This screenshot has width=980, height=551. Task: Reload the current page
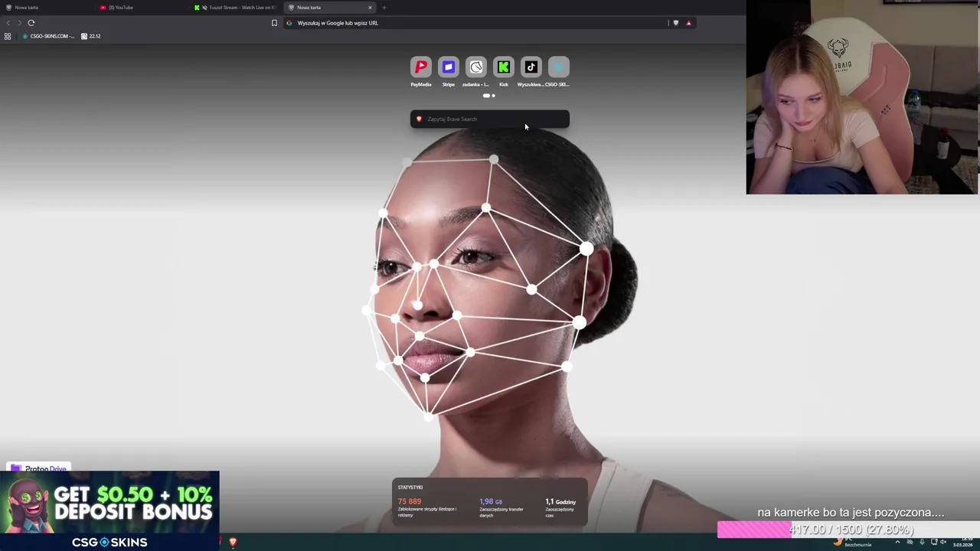click(x=31, y=23)
